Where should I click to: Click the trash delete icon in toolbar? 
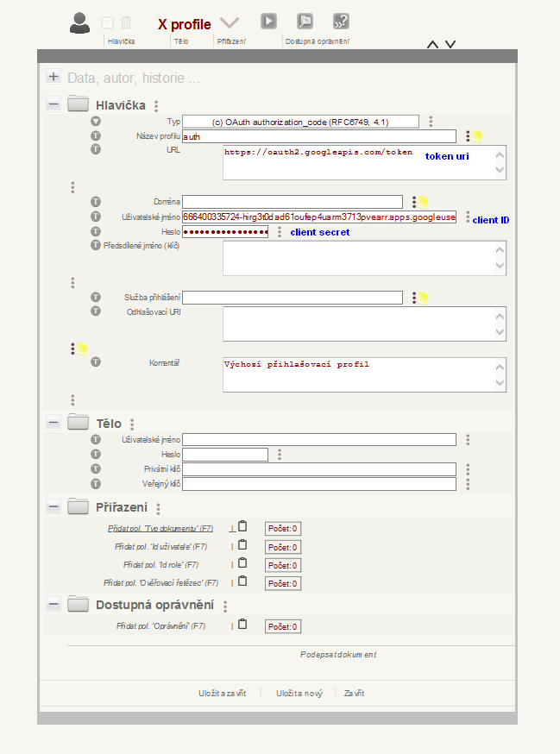coord(126,23)
